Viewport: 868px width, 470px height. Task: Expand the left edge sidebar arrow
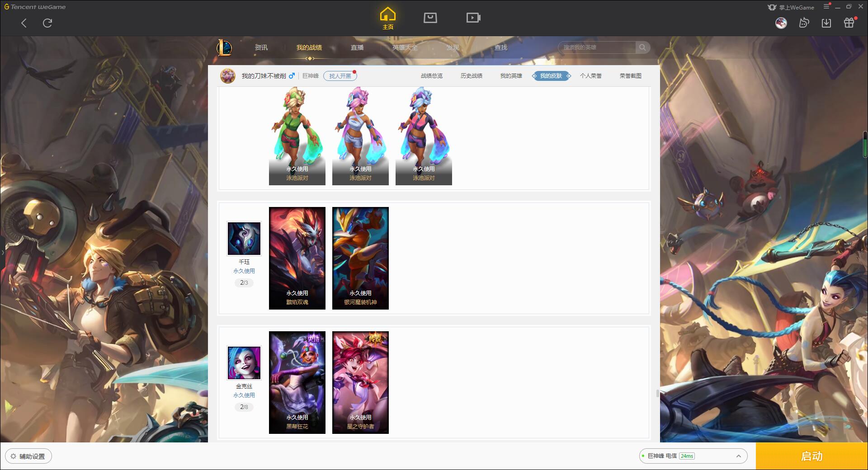pyautogui.click(x=2, y=252)
